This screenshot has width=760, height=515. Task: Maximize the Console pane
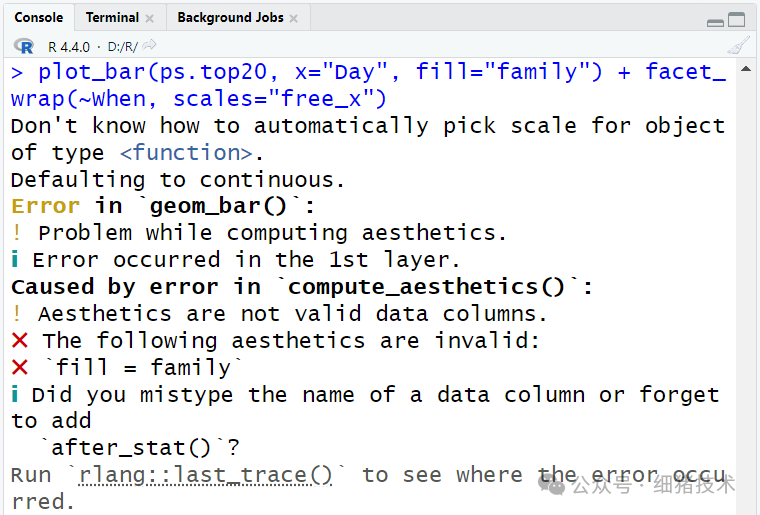tap(737, 19)
